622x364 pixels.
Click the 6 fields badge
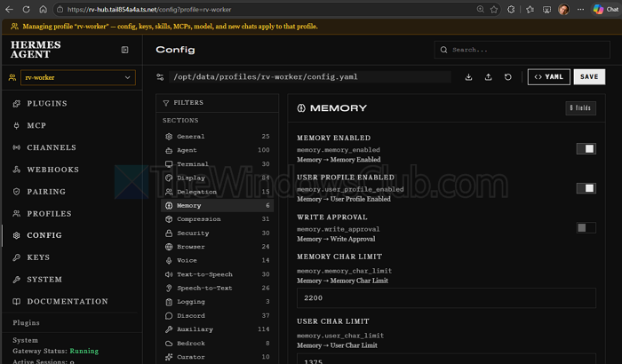coord(580,107)
